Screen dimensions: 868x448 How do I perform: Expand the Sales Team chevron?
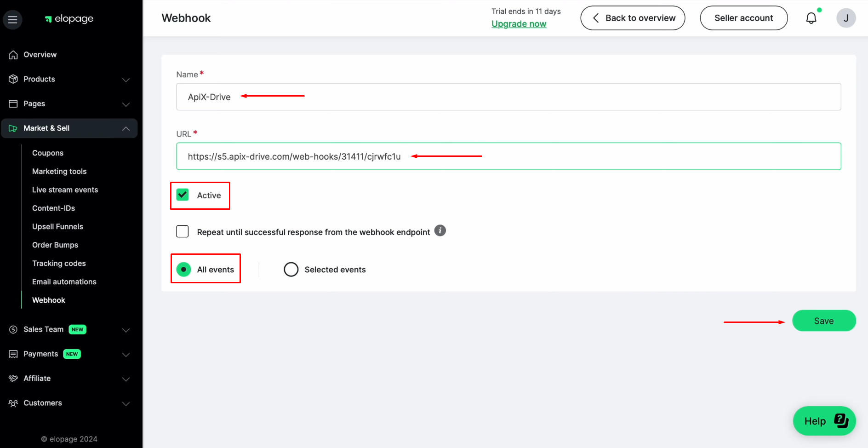click(126, 330)
